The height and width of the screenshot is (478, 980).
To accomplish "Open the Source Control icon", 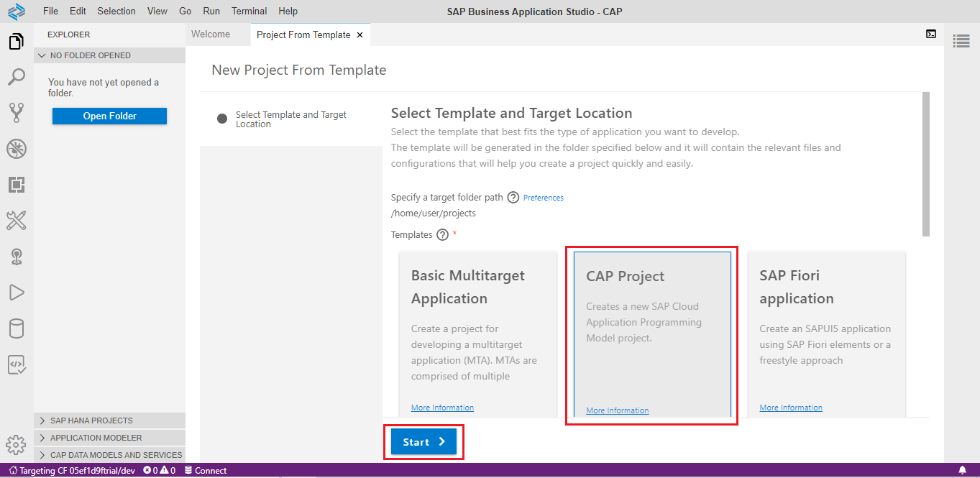I will click(16, 113).
